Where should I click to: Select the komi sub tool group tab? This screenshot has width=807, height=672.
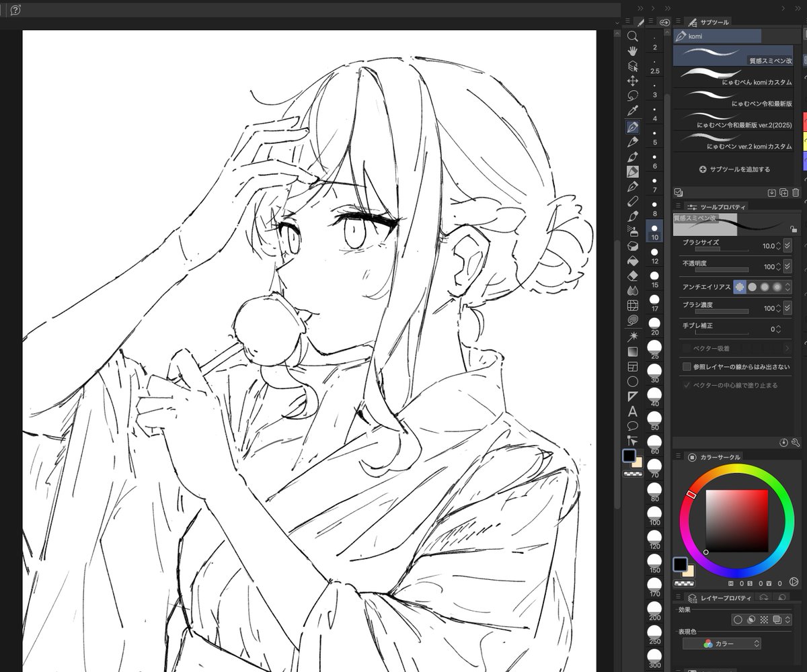pyautogui.click(x=718, y=36)
